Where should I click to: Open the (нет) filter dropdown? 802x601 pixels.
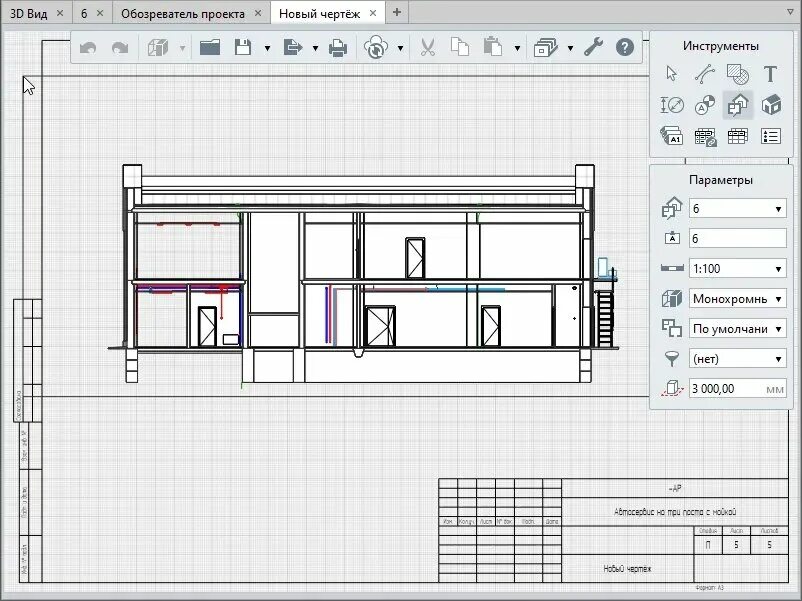tap(738, 359)
